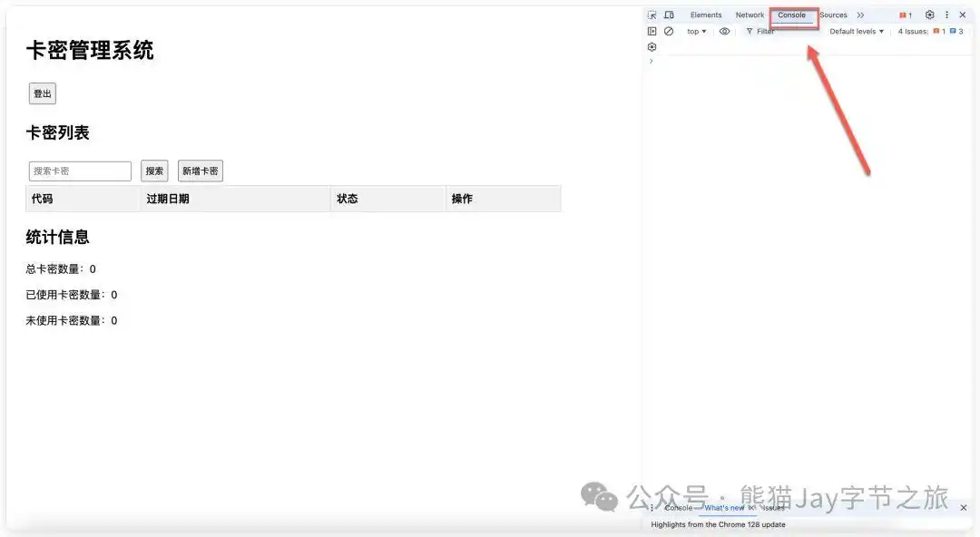
Task: Expand hidden tabs with the chevron
Action: tap(860, 14)
